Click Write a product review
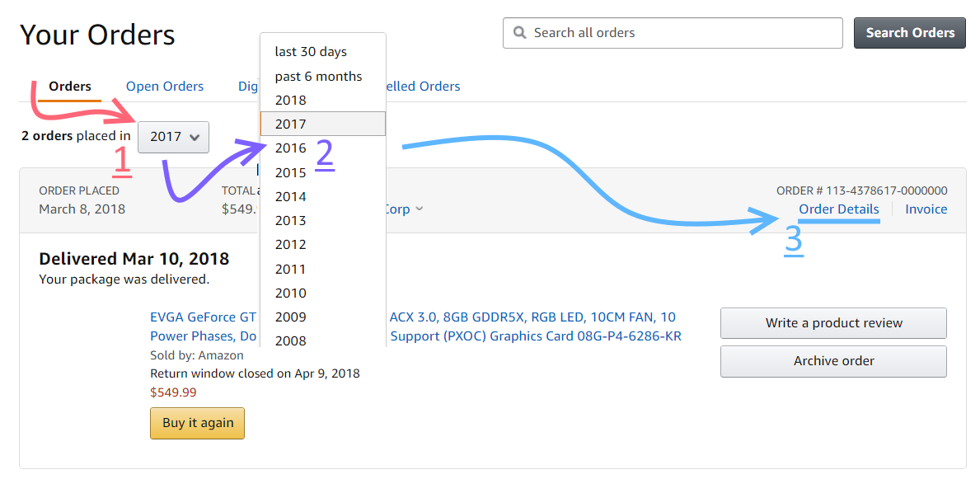980x479 pixels. pyautogui.click(x=833, y=323)
